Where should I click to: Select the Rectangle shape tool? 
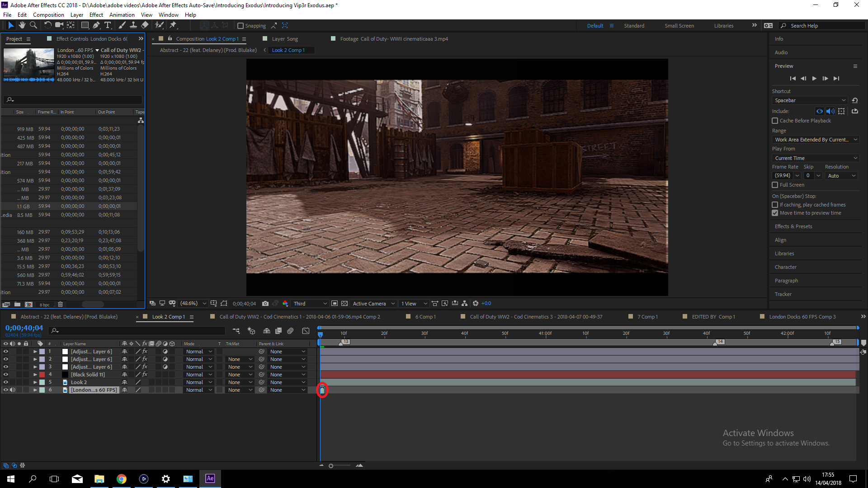pos(85,25)
